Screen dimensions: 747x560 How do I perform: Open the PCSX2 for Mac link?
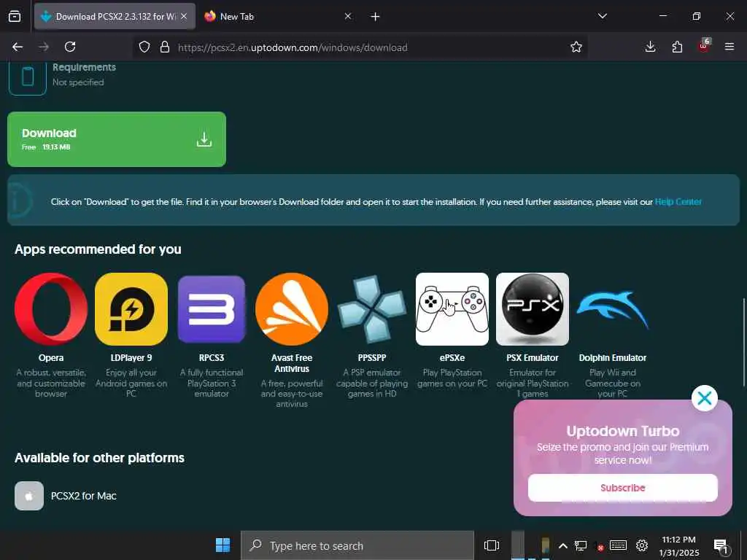[x=83, y=496]
